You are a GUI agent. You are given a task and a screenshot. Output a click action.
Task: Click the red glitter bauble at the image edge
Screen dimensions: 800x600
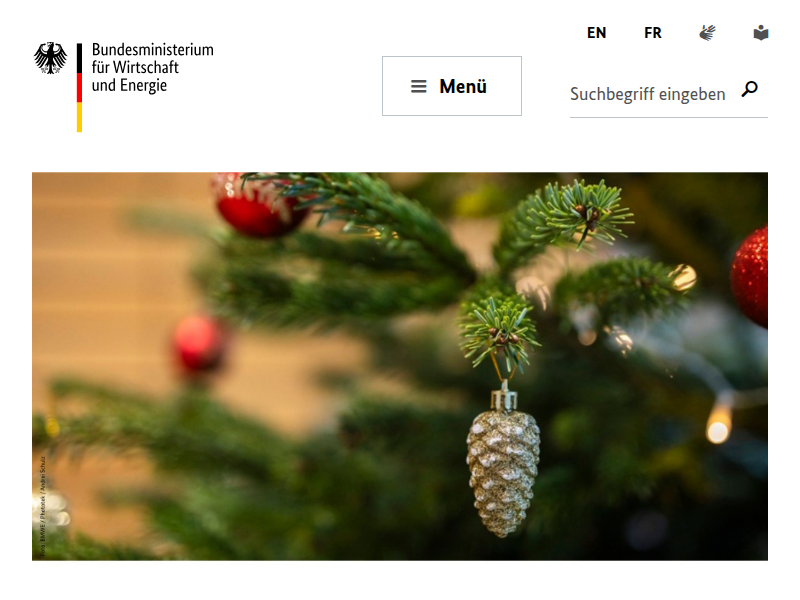pos(749,277)
